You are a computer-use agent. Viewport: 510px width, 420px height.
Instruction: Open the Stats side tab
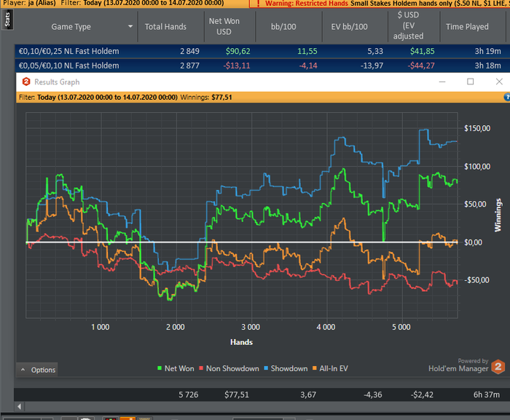[x=7, y=20]
